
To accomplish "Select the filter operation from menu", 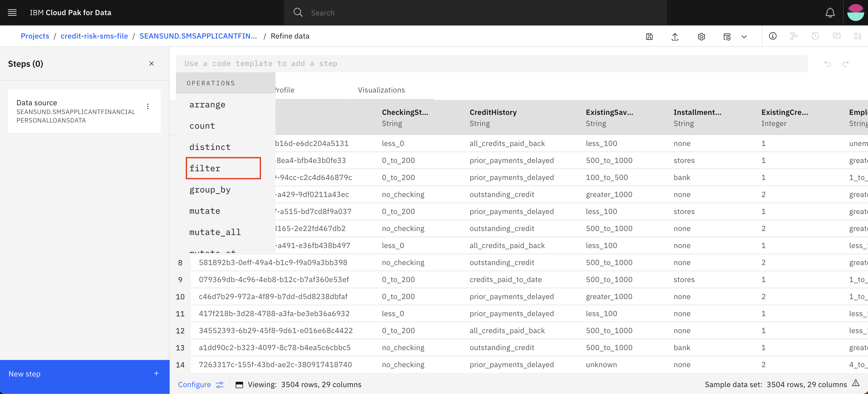I will 205,168.
